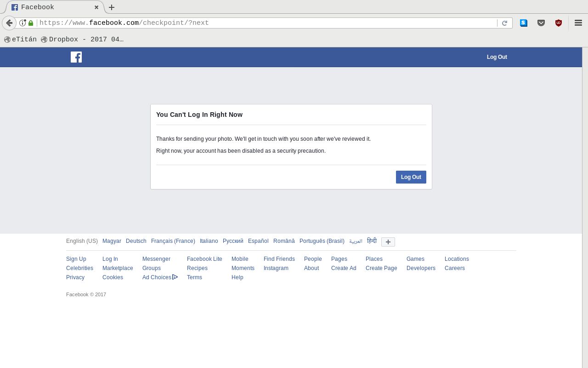Open the Firefox hamburger menu
The image size is (588, 368).
578,23
